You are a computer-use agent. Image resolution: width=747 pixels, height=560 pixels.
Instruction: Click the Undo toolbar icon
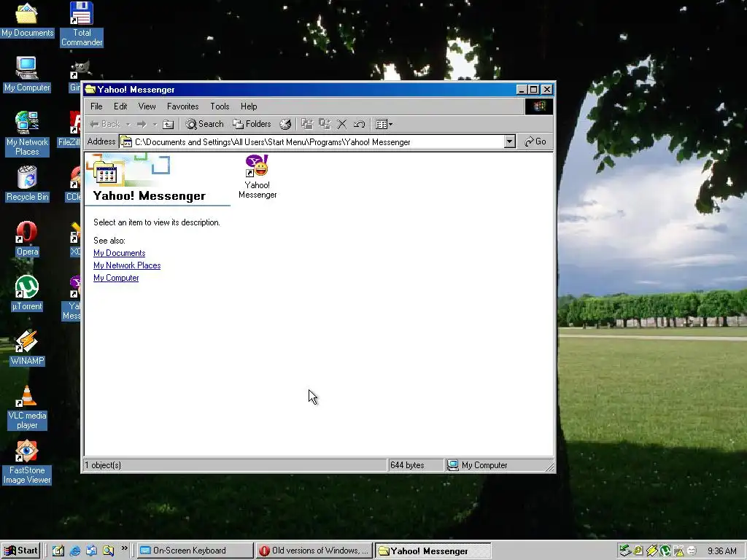(359, 124)
